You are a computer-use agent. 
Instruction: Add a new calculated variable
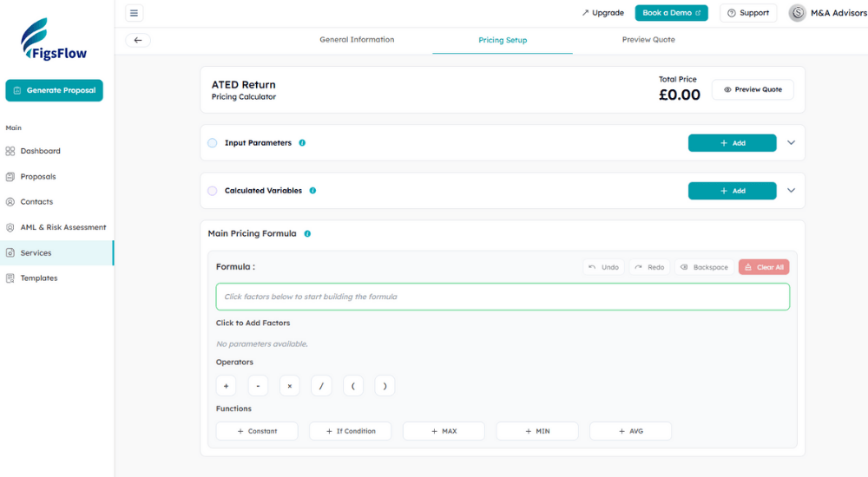733,191
